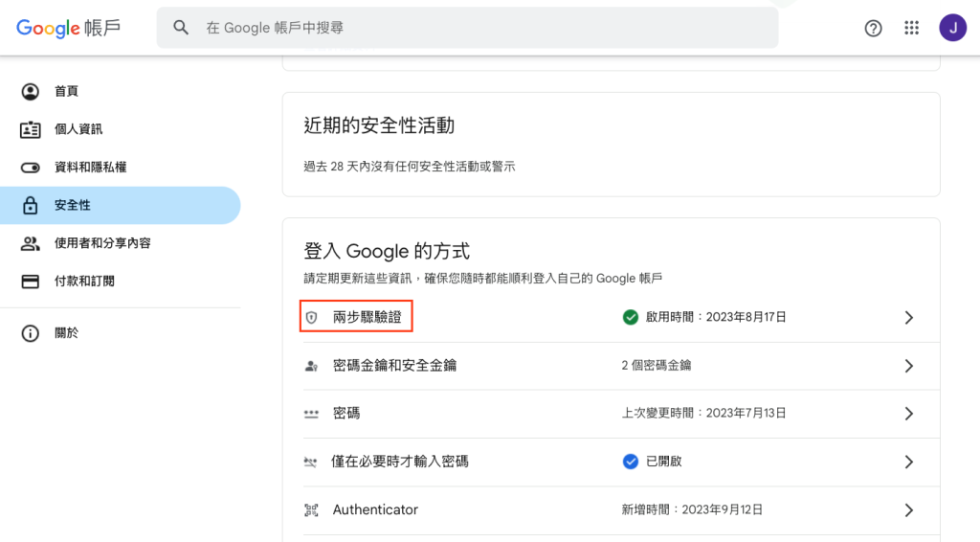Image resolution: width=980 pixels, height=542 pixels.
Task: Click green checkmark next to 啟用時間
Action: point(630,317)
